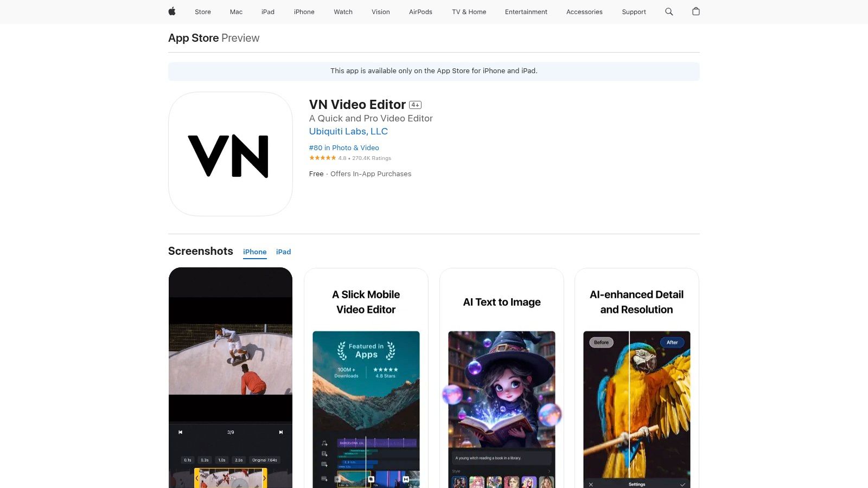Image resolution: width=868 pixels, height=488 pixels.
Task: Open the Store menu item
Action: click(x=203, y=11)
